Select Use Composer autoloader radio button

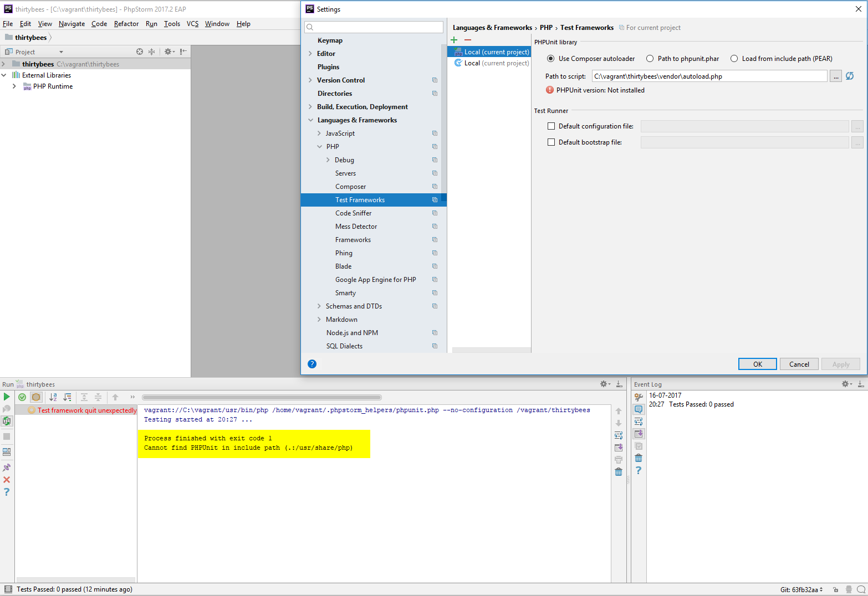(550, 59)
